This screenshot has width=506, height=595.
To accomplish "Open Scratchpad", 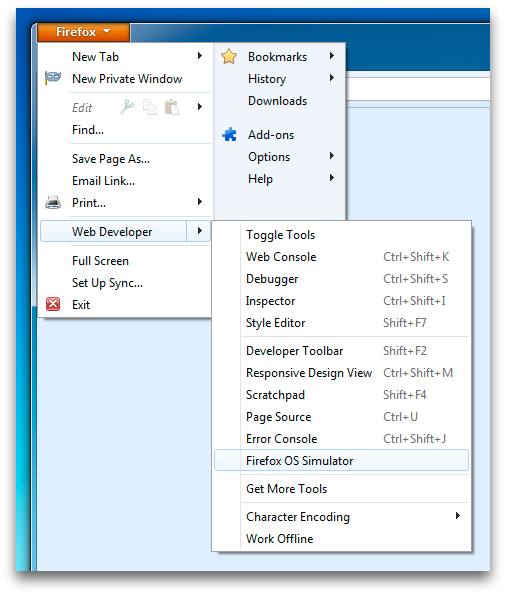I will (341, 395).
